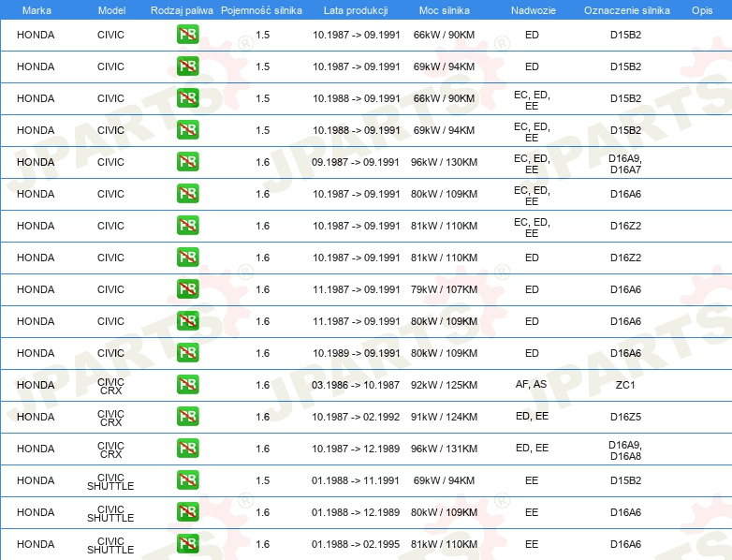
Task: Click the fuel icon in the Civic CRX D16Z5 row
Action: 187,416
